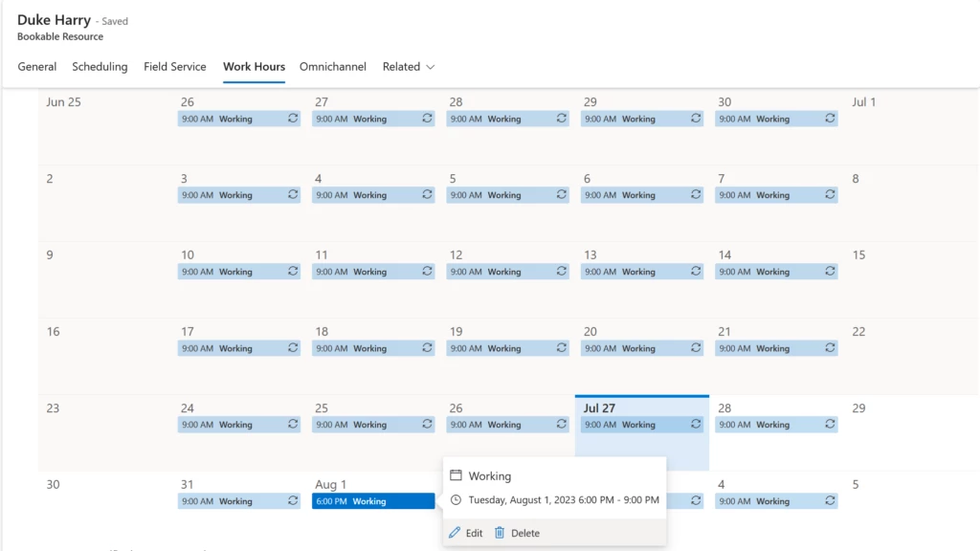
Task: Click recurrence icon on June 26 event
Action: [293, 119]
